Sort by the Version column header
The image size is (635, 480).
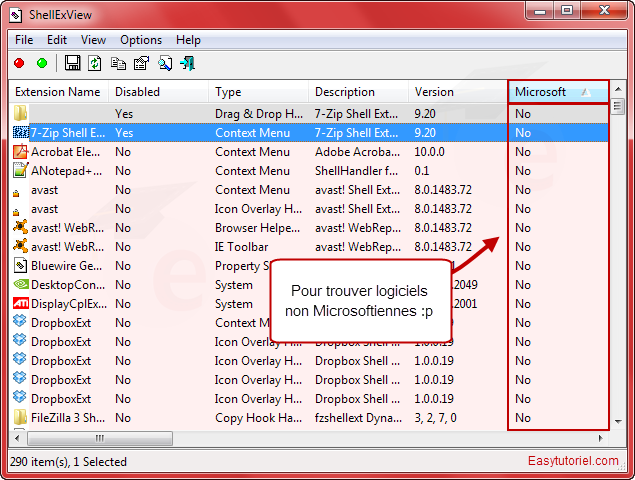point(458,92)
